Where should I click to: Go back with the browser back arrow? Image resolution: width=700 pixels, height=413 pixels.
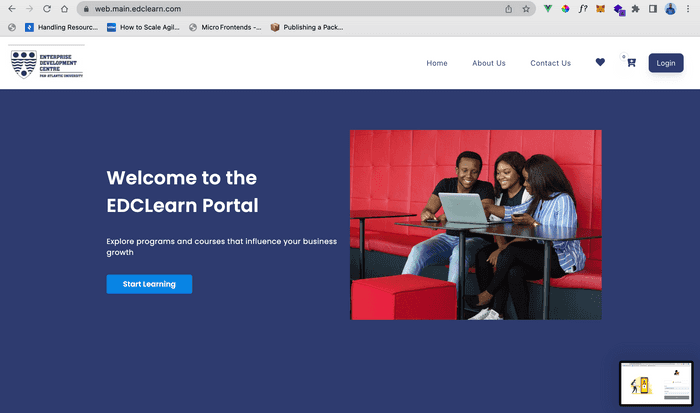[x=12, y=9]
